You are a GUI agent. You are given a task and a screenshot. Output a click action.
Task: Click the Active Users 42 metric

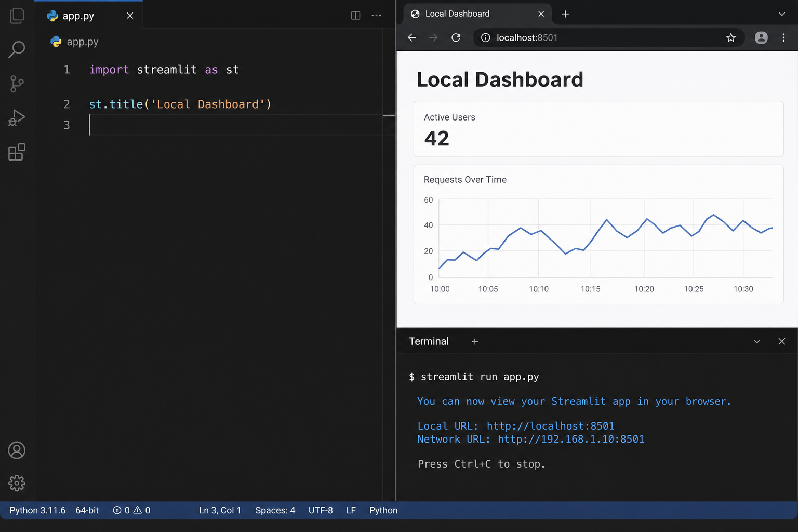[x=598, y=129]
